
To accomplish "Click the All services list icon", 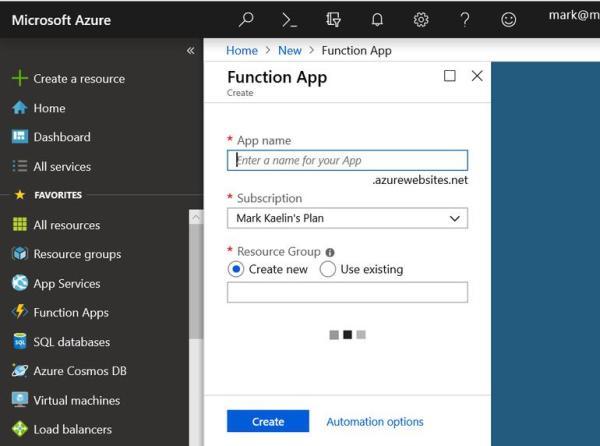I will click(20, 166).
